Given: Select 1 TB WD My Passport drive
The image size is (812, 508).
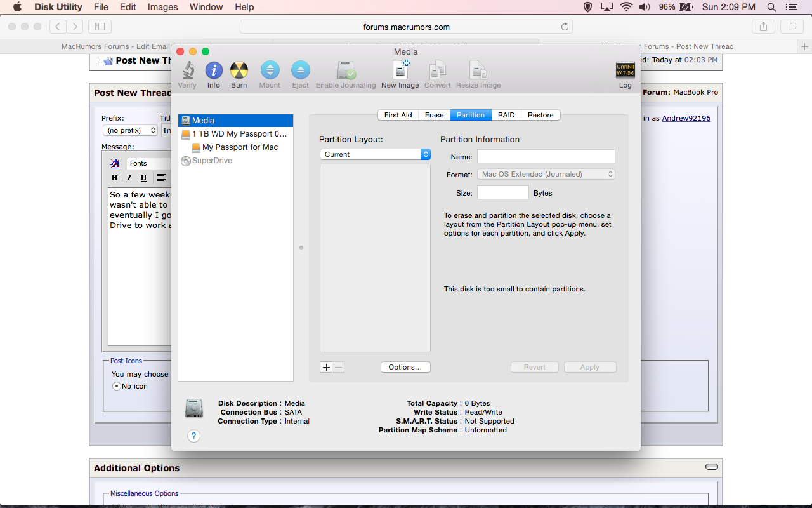Looking at the screenshot, I should point(235,134).
